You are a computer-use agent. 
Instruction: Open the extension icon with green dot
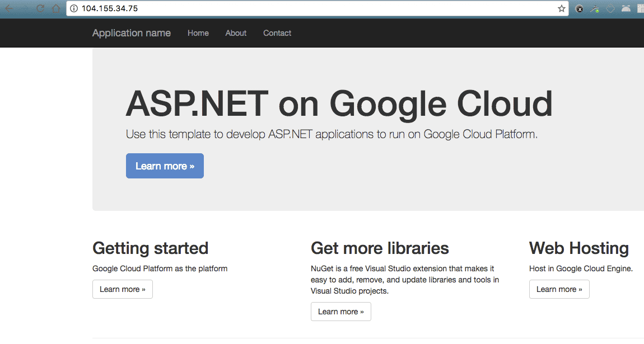595,8
